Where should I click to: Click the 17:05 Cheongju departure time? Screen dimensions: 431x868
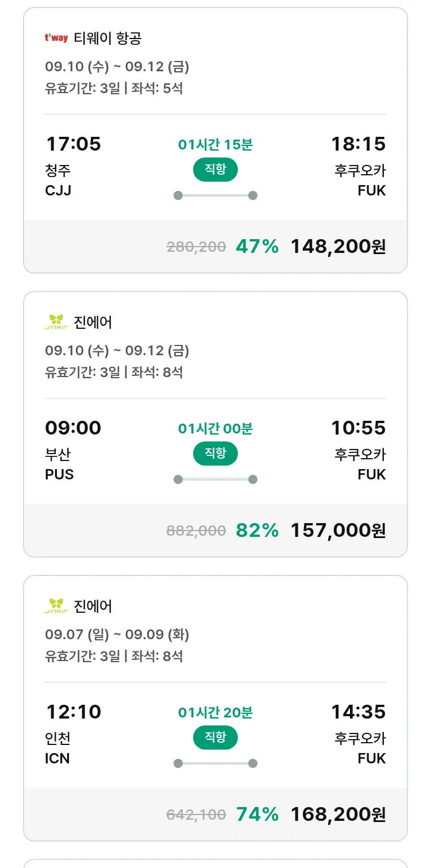(x=73, y=144)
